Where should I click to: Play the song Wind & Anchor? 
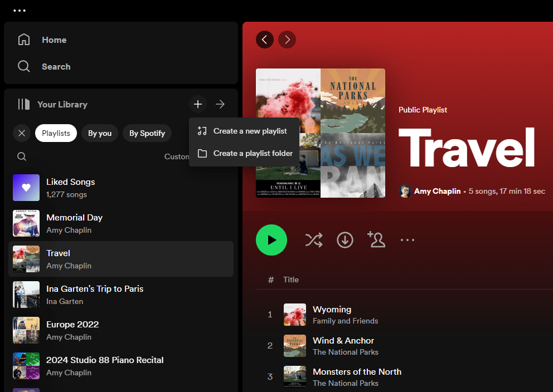coord(343,341)
